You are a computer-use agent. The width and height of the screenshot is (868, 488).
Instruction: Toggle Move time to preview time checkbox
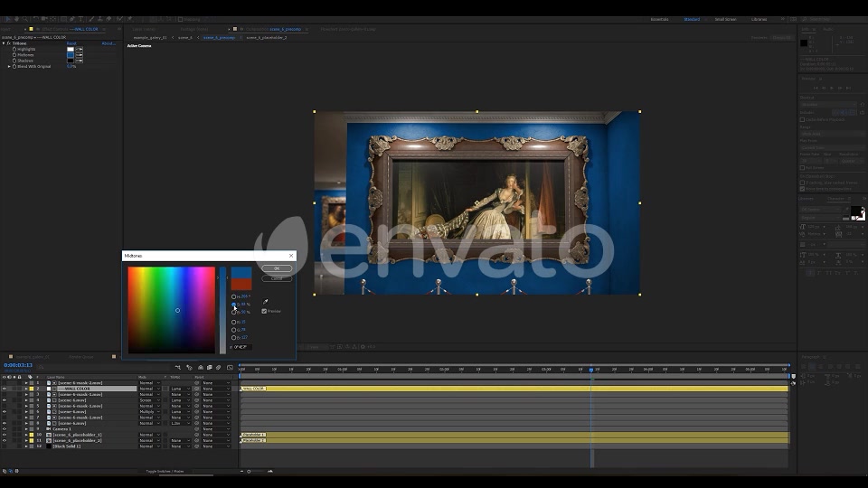[x=802, y=189]
